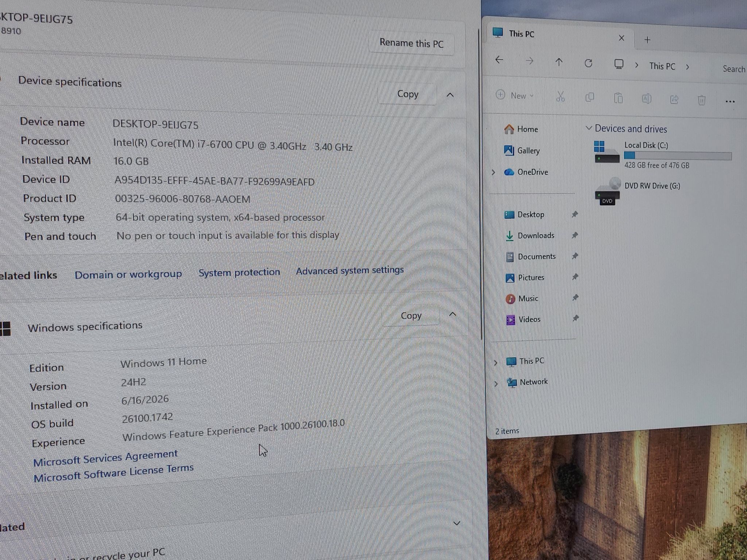This screenshot has height=560, width=747.
Task: Open the pinned Music folder
Action: click(x=522, y=299)
